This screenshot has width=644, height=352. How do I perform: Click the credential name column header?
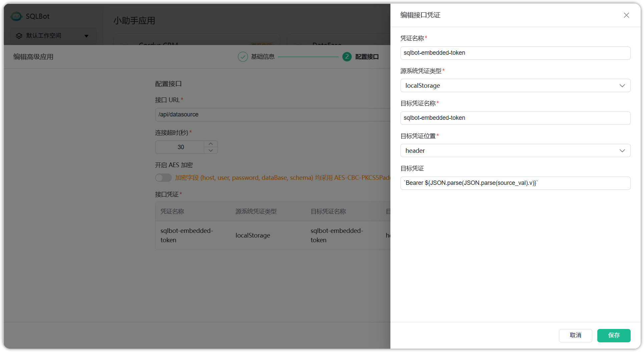tap(172, 212)
